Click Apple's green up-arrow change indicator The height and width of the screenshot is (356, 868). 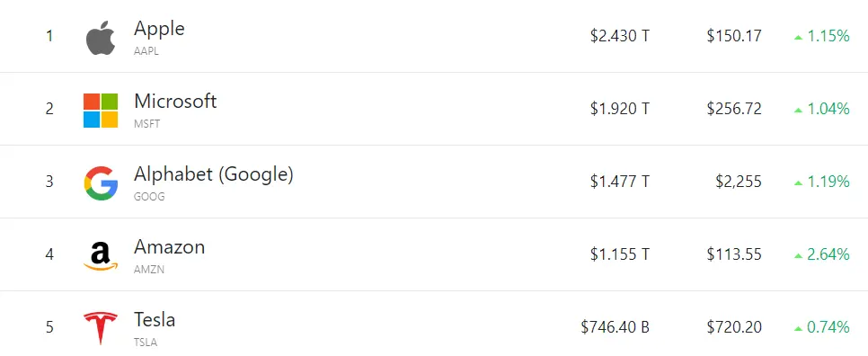(798, 38)
